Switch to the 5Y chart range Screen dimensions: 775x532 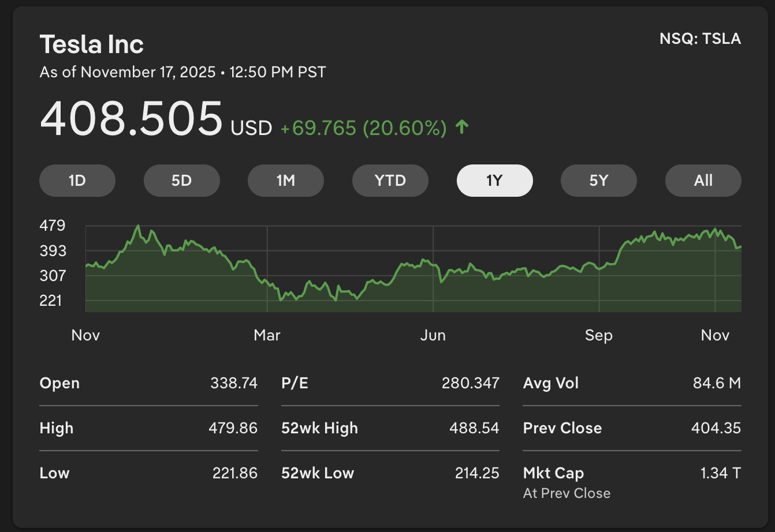pyautogui.click(x=599, y=181)
